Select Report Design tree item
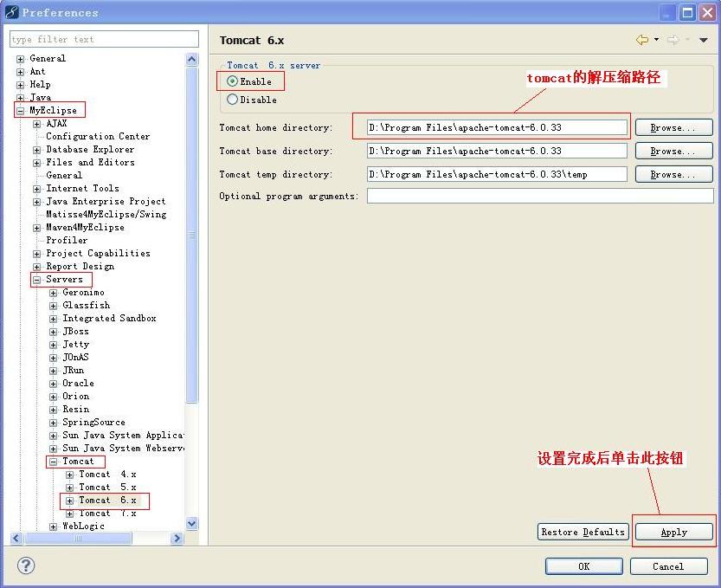721x588 pixels. 80,267
